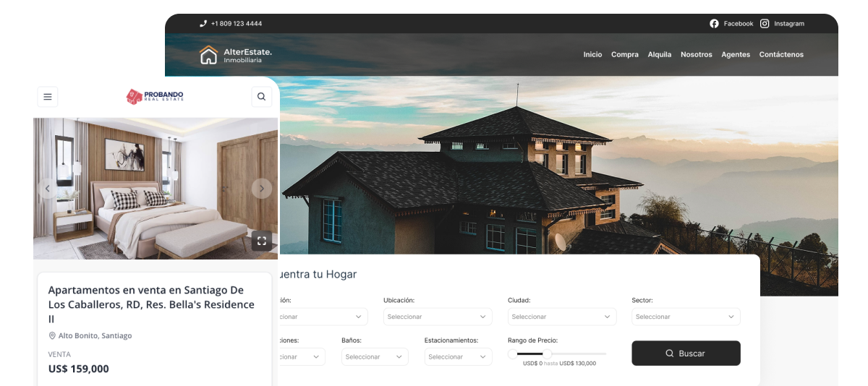Open the partially hidden dropdown left of Ubicación
The width and height of the screenshot is (868, 386).
click(323, 317)
